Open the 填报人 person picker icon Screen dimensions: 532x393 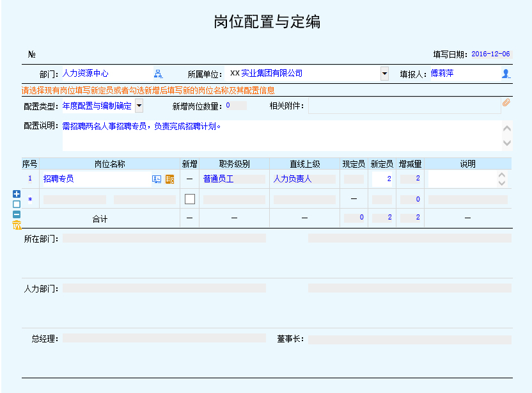click(506, 74)
